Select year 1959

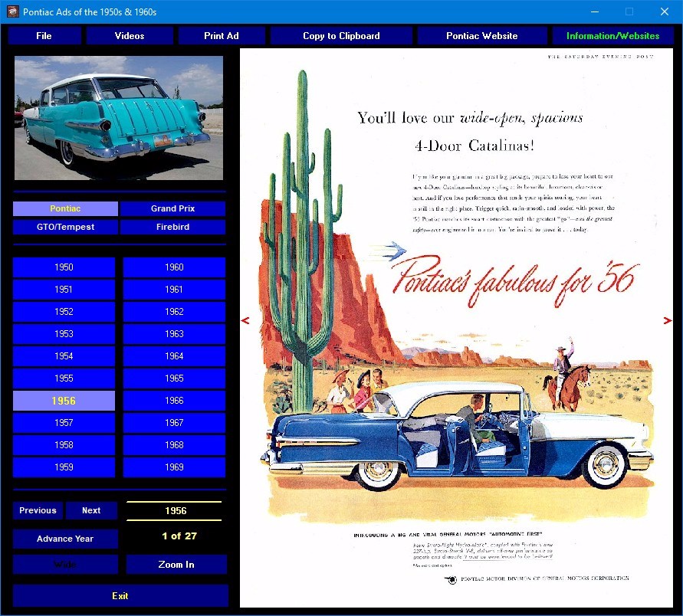[64, 467]
